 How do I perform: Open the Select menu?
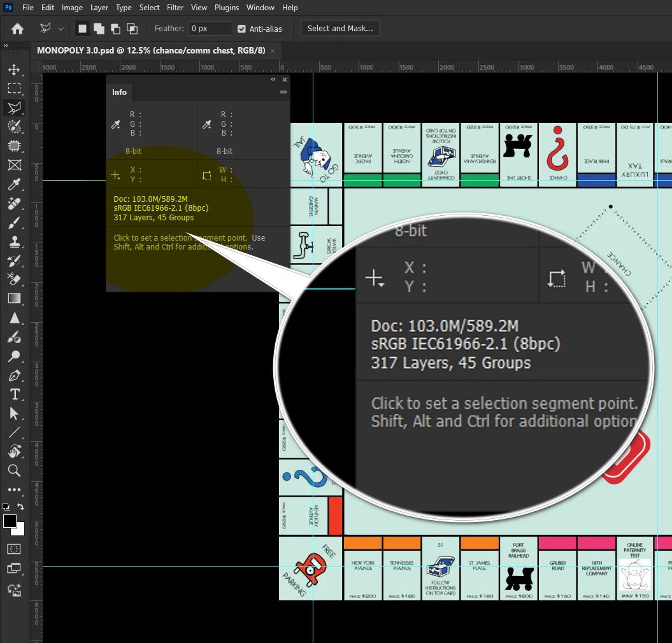149,8
